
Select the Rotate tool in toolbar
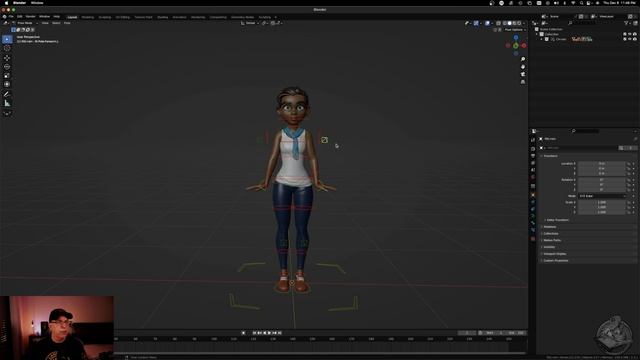pyautogui.click(x=7, y=67)
